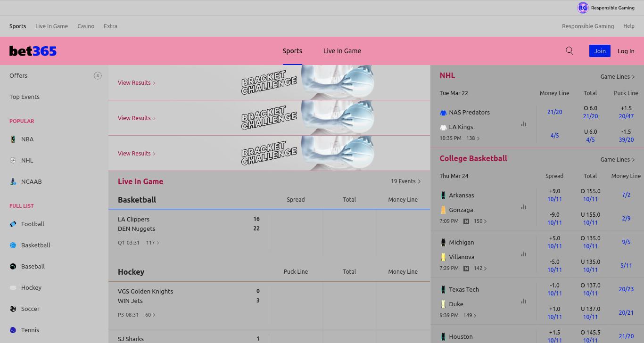Pick Houston money line 21/20
Image resolution: width=644 pixels, height=343 pixels.
click(626, 336)
